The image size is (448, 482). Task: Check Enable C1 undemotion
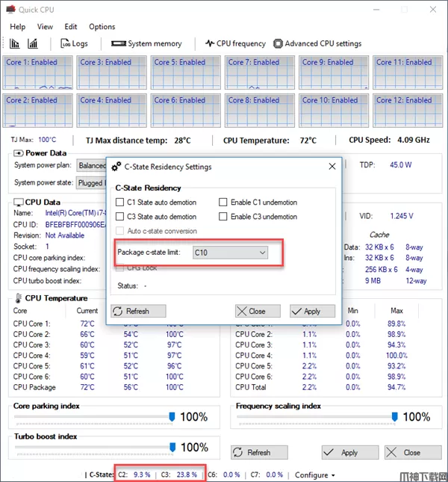point(223,203)
